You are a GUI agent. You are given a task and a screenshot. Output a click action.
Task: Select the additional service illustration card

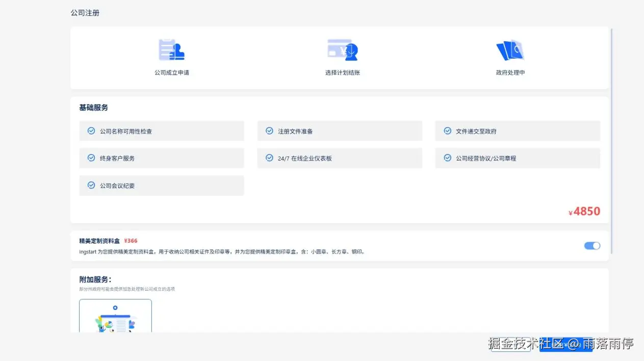tap(115, 316)
